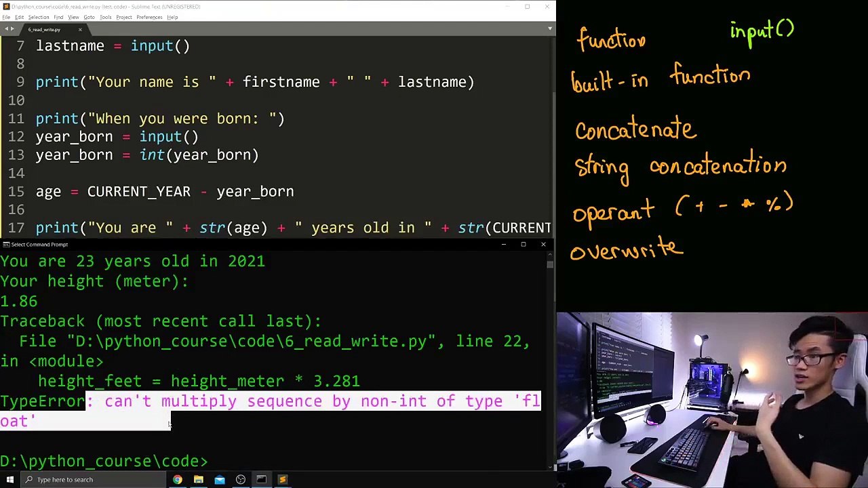This screenshot has width=868, height=488.
Task: Close the 6_read_write.py tab
Action: tap(79, 29)
